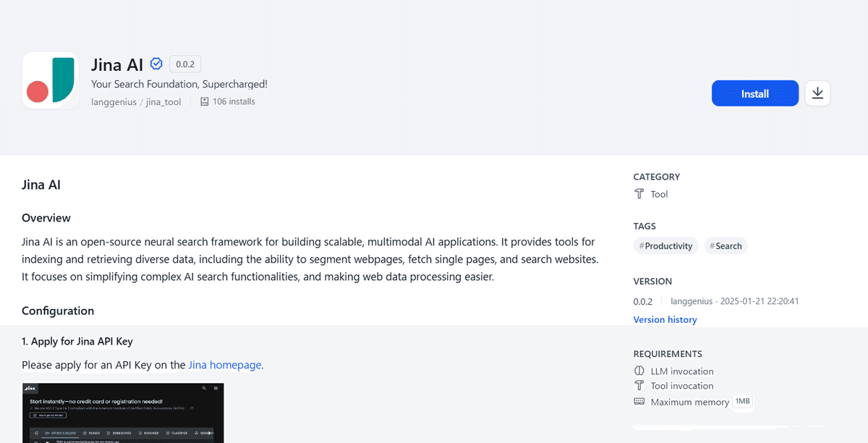
Task: Click the Jina AI plugin logo
Action: click(50, 80)
